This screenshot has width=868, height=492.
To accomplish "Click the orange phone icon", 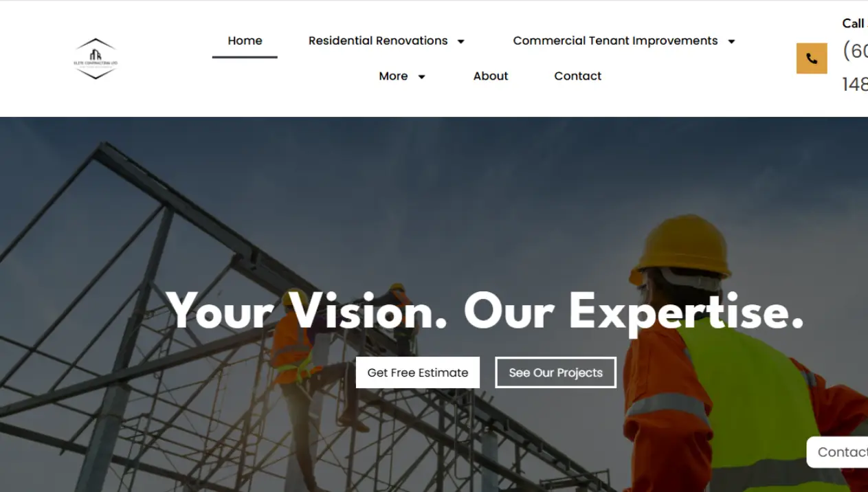I will point(812,58).
